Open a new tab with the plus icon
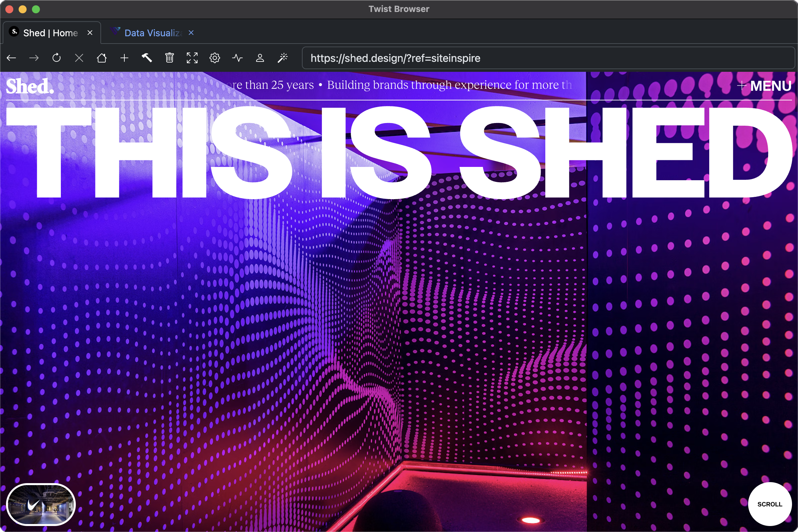 click(124, 58)
